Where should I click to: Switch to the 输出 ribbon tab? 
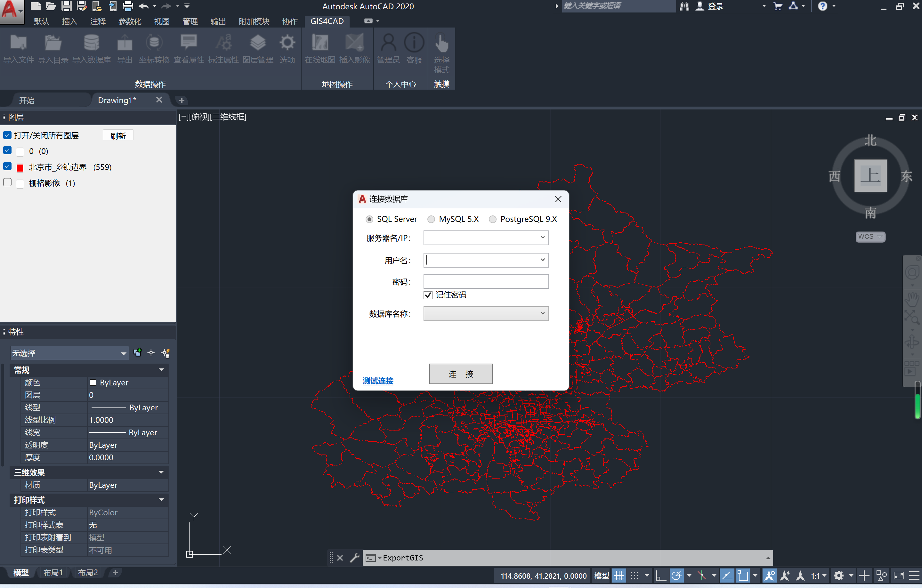[218, 21]
